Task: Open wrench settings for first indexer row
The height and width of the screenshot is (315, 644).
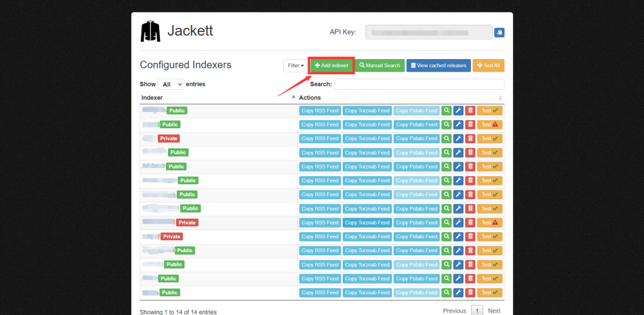Action: [x=458, y=111]
